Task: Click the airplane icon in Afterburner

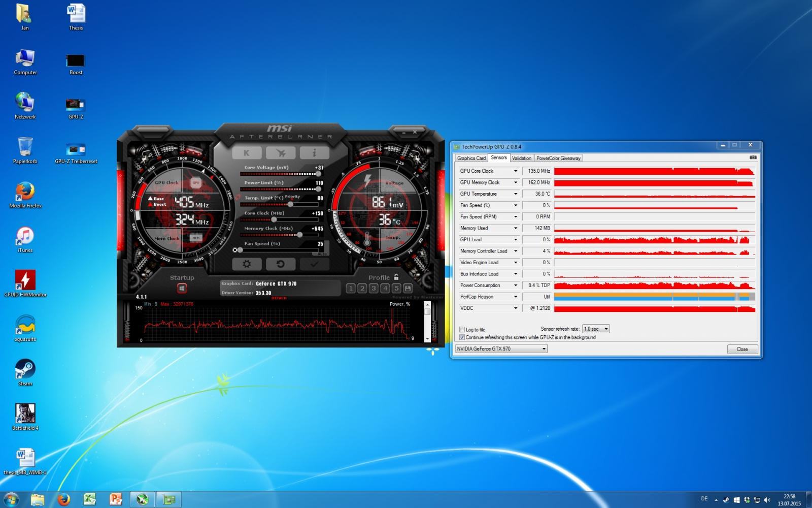Action: pos(280,153)
